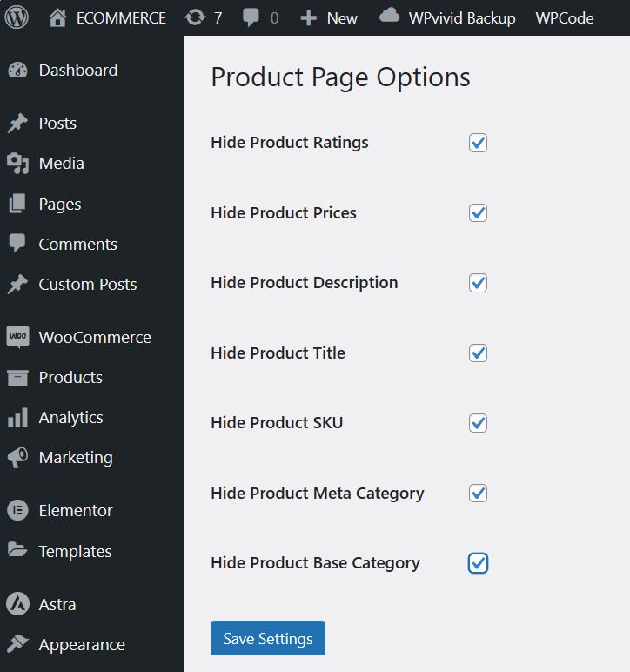Open the WPCode toolbar link

(x=565, y=18)
